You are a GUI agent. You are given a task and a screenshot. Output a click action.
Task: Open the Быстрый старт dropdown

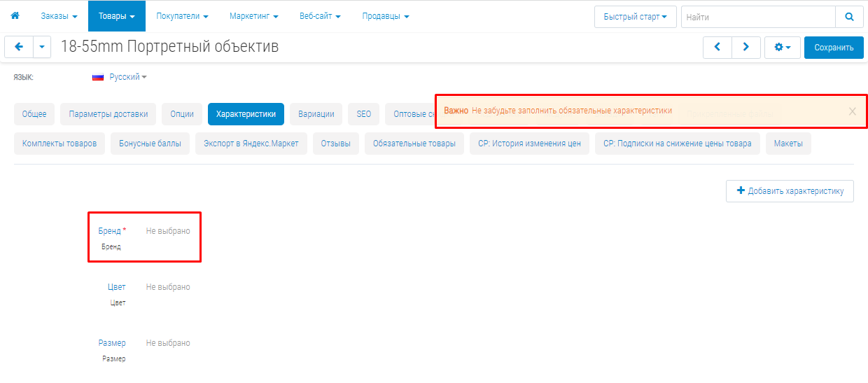(635, 17)
